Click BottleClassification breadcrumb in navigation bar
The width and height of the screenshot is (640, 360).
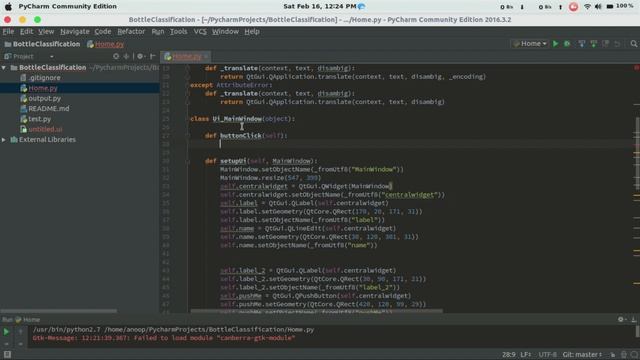pyautogui.click(x=42, y=44)
